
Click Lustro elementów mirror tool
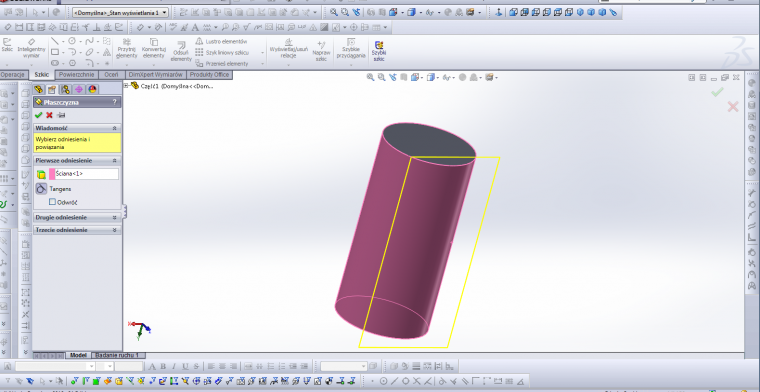pos(222,42)
